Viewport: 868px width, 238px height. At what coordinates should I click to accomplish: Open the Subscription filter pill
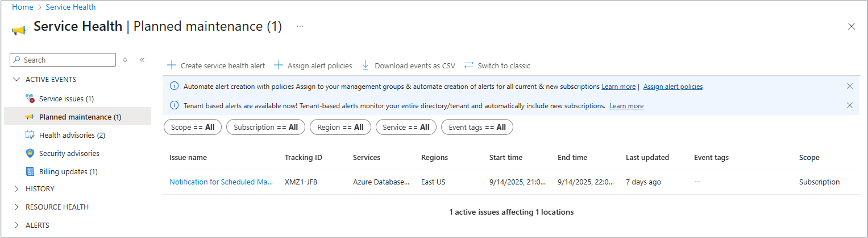pyautogui.click(x=265, y=128)
